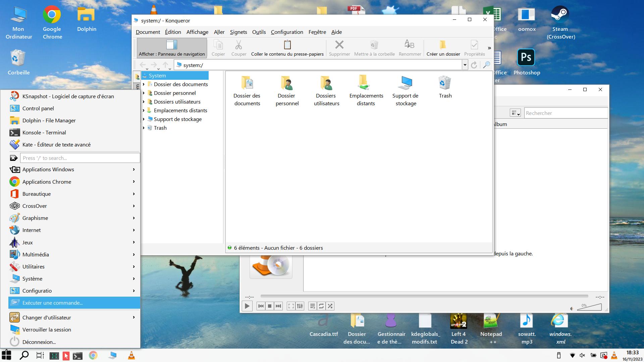The image size is (644, 362).
Task: Open the Affichage menu
Action: point(197,32)
